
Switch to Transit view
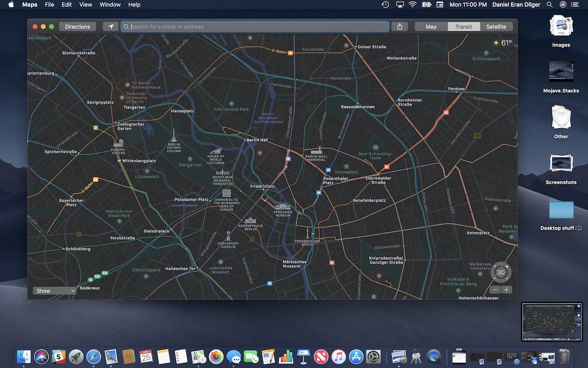click(x=464, y=27)
